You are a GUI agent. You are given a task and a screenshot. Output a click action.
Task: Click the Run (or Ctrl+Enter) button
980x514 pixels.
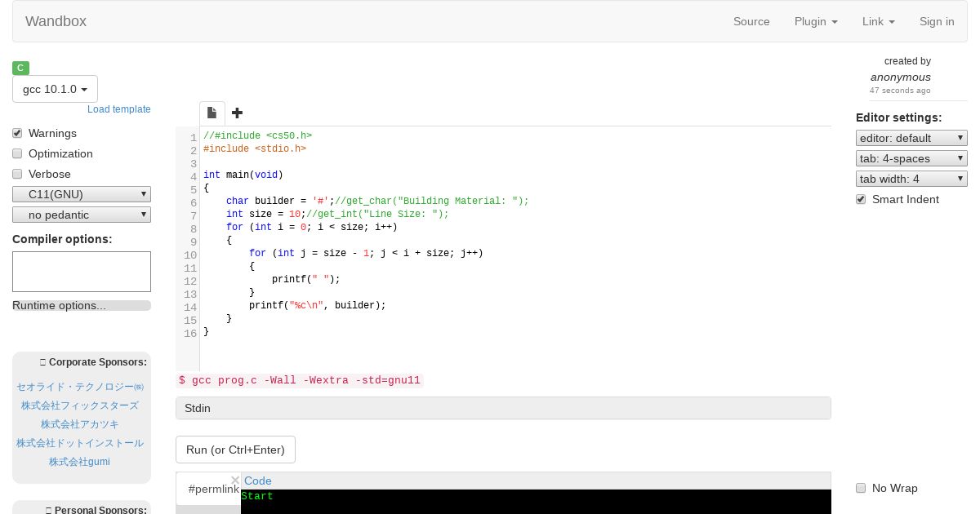[x=235, y=450]
